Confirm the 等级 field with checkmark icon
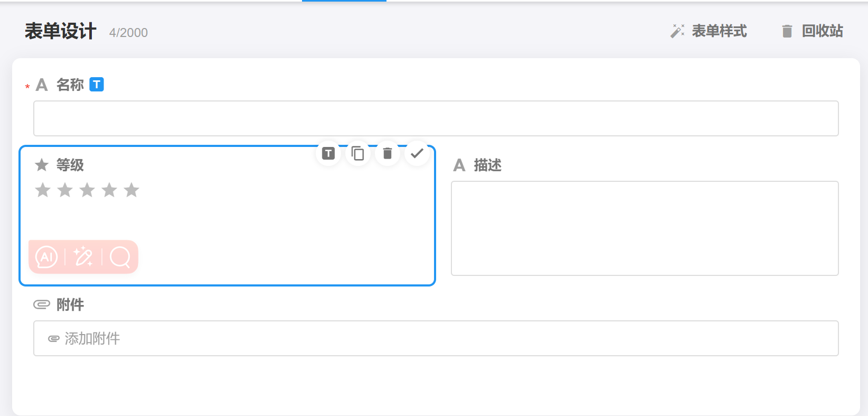Image resolution: width=868 pixels, height=416 pixels. point(417,154)
